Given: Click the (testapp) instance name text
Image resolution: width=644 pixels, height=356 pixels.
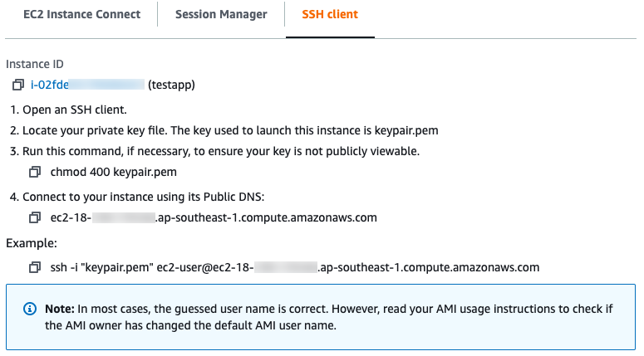Looking at the screenshot, I should coord(171,85).
